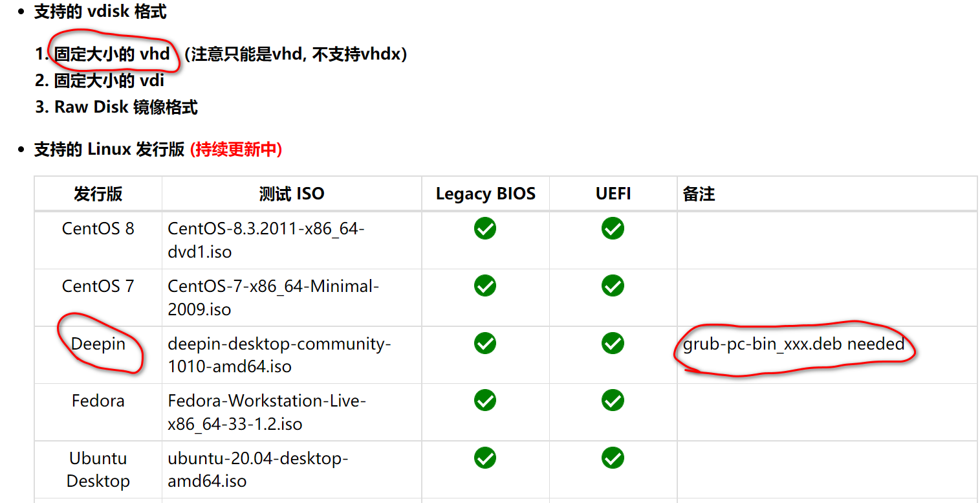980x503 pixels.
Task: Click the UEFI checkmark for Deepin
Action: (613, 343)
